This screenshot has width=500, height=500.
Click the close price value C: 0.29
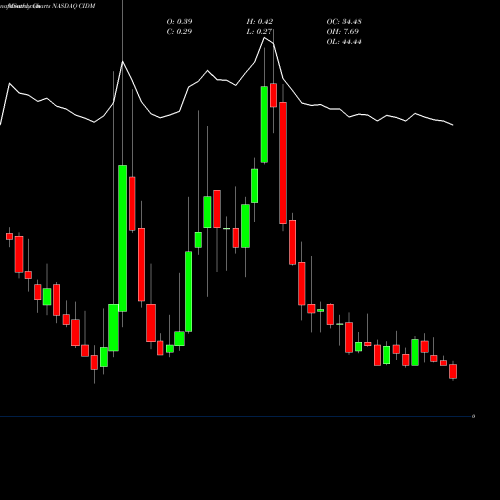[x=179, y=32]
